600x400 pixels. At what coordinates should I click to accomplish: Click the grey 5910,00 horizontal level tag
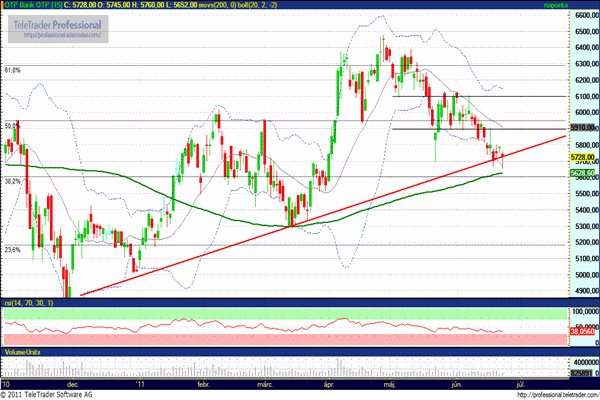[583, 128]
